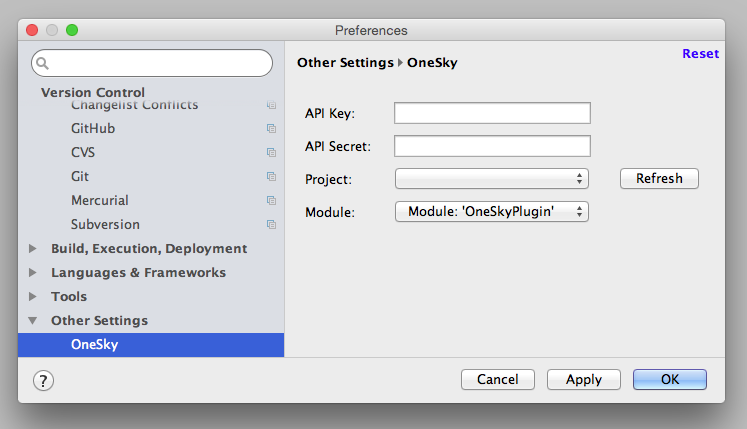Select GitHub under Version Control
747x429 pixels.
[93, 129]
